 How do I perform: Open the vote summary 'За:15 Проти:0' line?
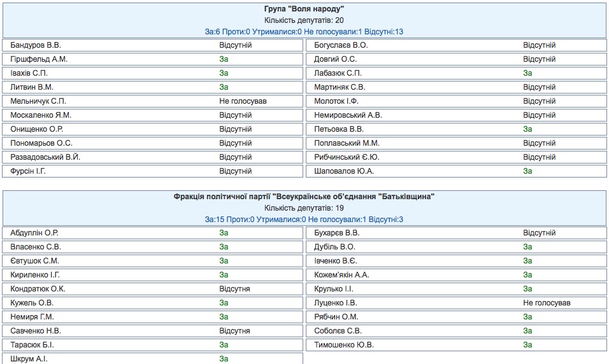click(x=304, y=220)
